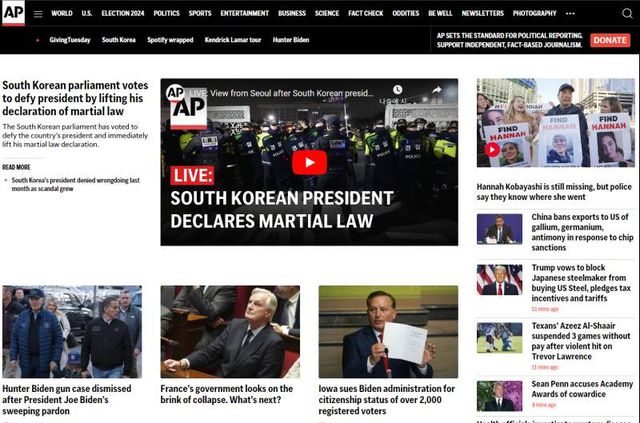Viewport: 640px width, 423px height.
Task: Open the GivingTuesday trending link
Action: pyautogui.click(x=70, y=40)
